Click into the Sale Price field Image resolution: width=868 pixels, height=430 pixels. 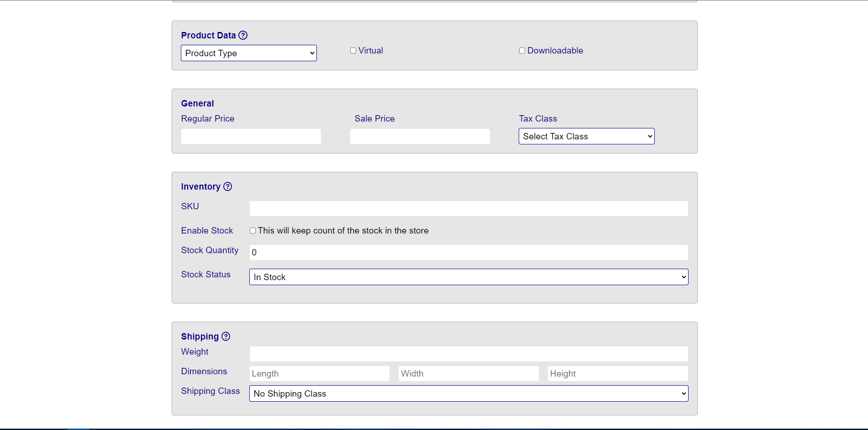pos(420,136)
